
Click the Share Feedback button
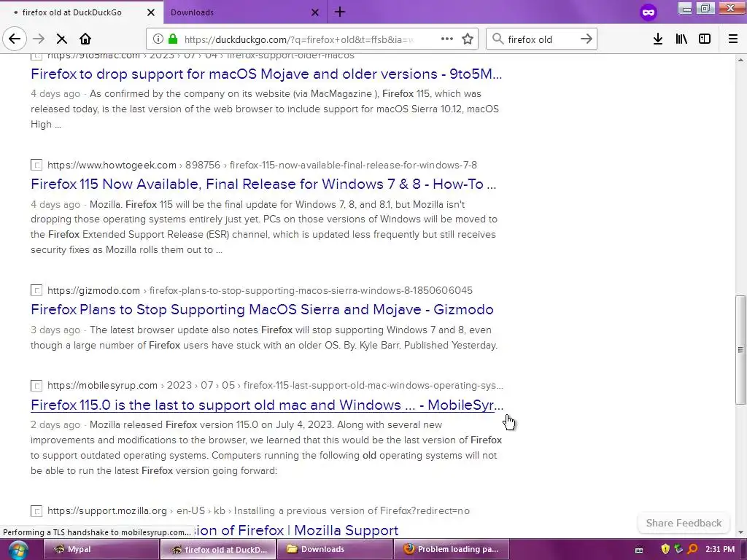point(684,523)
